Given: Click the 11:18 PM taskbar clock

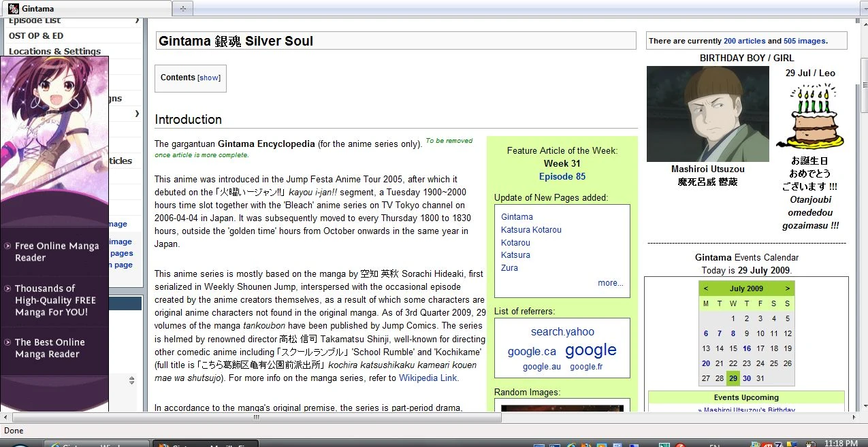Looking at the screenshot, I should (841, 443).
